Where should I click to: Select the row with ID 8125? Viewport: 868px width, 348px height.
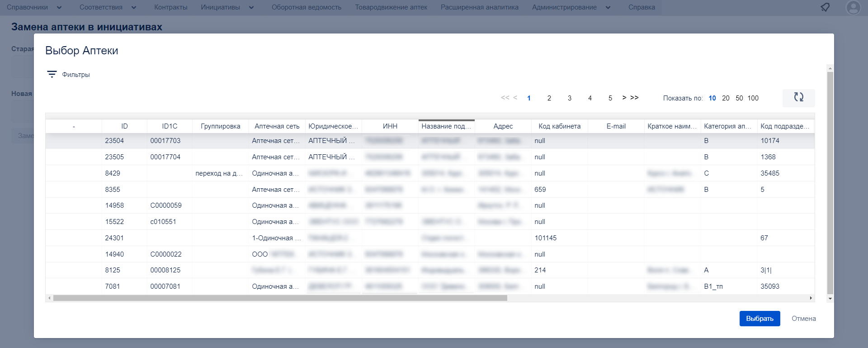point(430,270)
